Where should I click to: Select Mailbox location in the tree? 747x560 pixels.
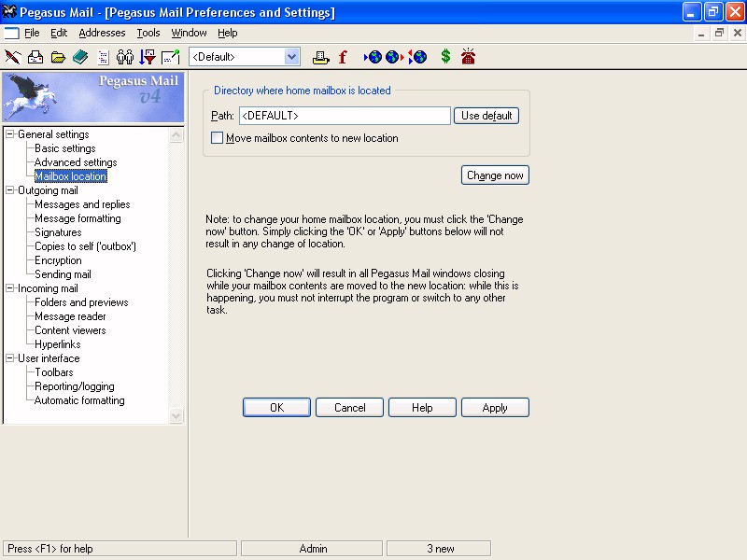click(71, 176)
